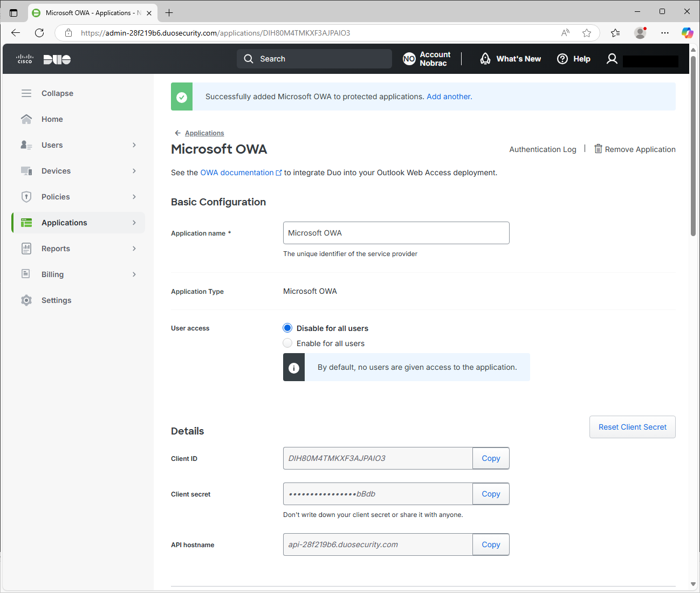
Task: Select Disable for all users radio
Action: pos(287,328)
